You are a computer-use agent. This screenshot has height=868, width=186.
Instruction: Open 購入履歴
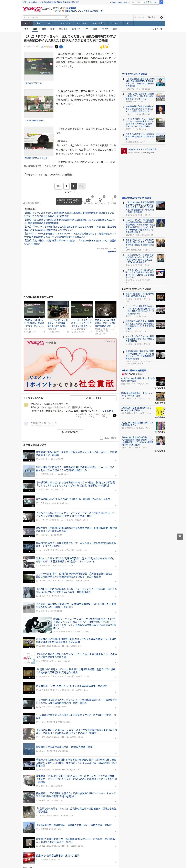(x=152, y=17)
